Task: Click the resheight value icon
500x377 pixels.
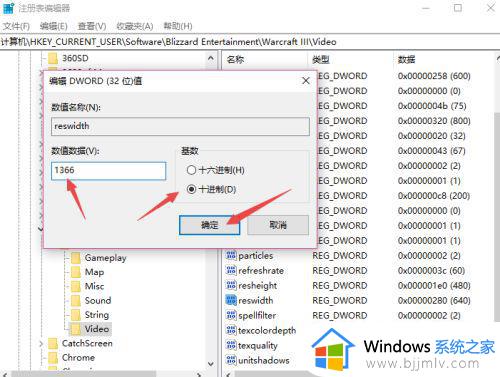Action: coord(231,286)
